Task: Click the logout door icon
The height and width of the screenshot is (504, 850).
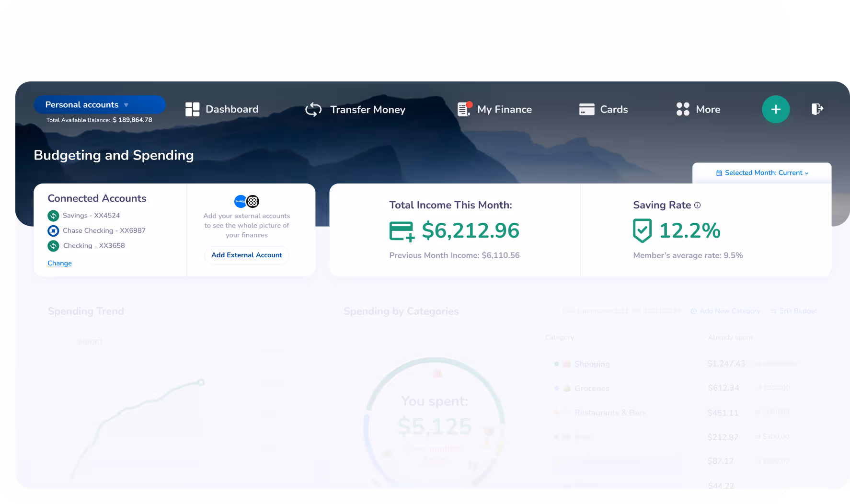Action: coord(817,109)
